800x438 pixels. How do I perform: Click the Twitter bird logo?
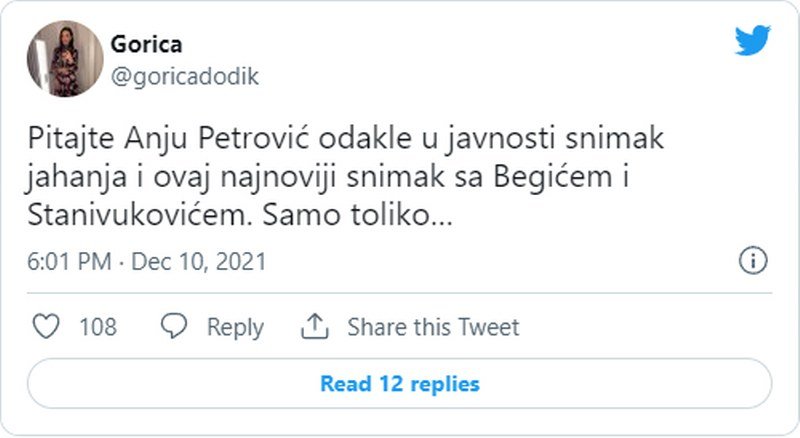click(752, 42)
